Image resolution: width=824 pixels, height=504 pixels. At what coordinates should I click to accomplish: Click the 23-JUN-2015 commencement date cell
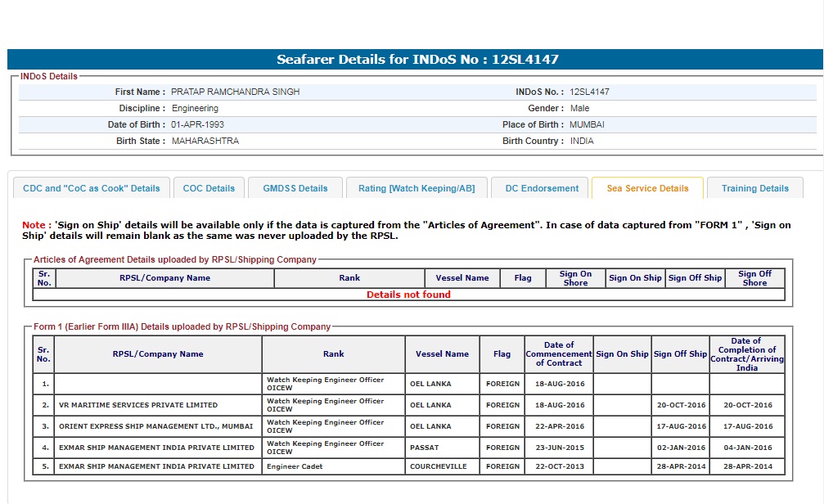tap(559, 448)
